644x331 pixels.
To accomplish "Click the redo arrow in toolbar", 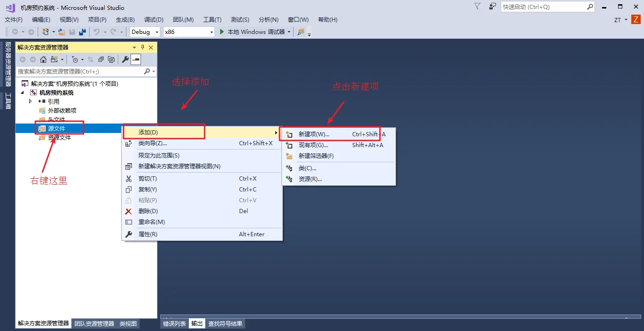I will [x=113, y=32].
